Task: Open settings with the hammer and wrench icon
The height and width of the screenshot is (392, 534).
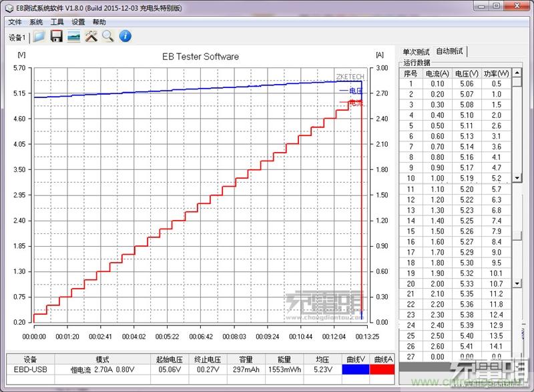Action: [91, 37]
